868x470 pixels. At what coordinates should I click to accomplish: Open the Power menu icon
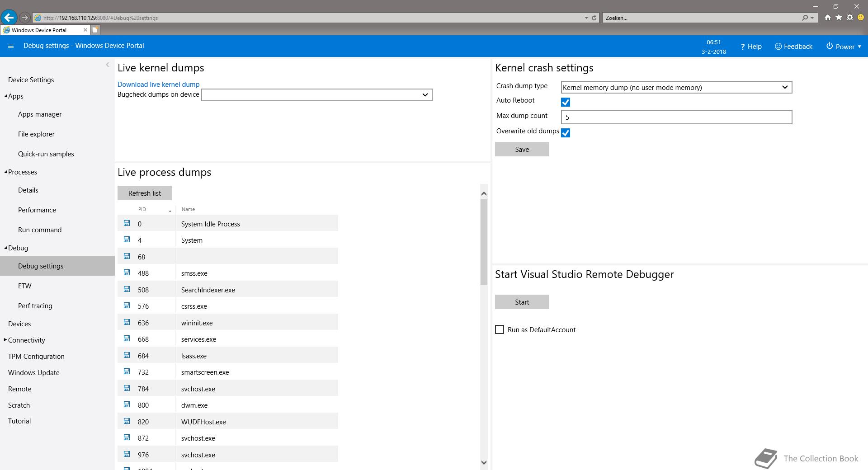coord(830,46)
